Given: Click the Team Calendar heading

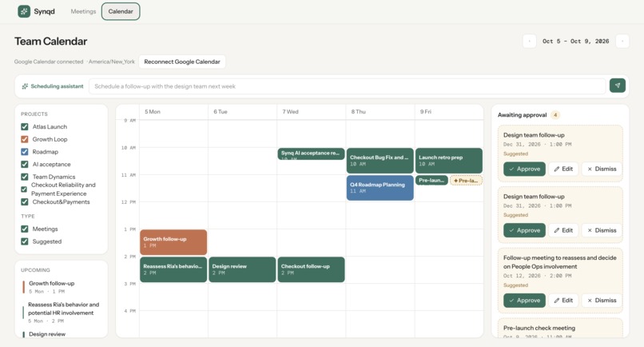Looking at the screenshot, I should click(x=51, y=41).
